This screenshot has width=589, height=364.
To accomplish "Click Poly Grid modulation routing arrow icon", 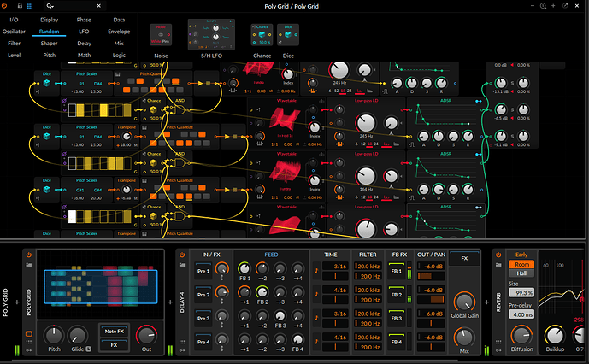I will tap(29, 350).
